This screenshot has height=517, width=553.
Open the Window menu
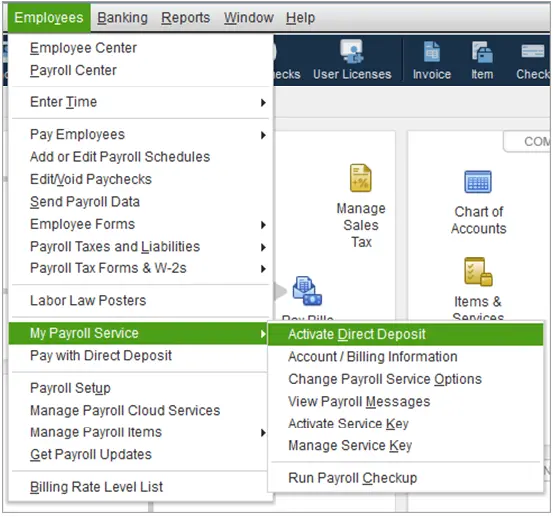(x=249, y=18)
